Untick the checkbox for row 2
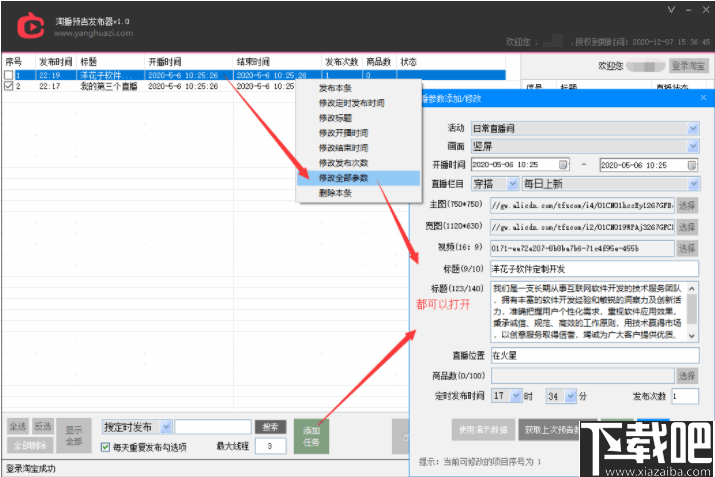Image resolution: width=715 pixels, height=477 pixels. [x=9, y=86]
